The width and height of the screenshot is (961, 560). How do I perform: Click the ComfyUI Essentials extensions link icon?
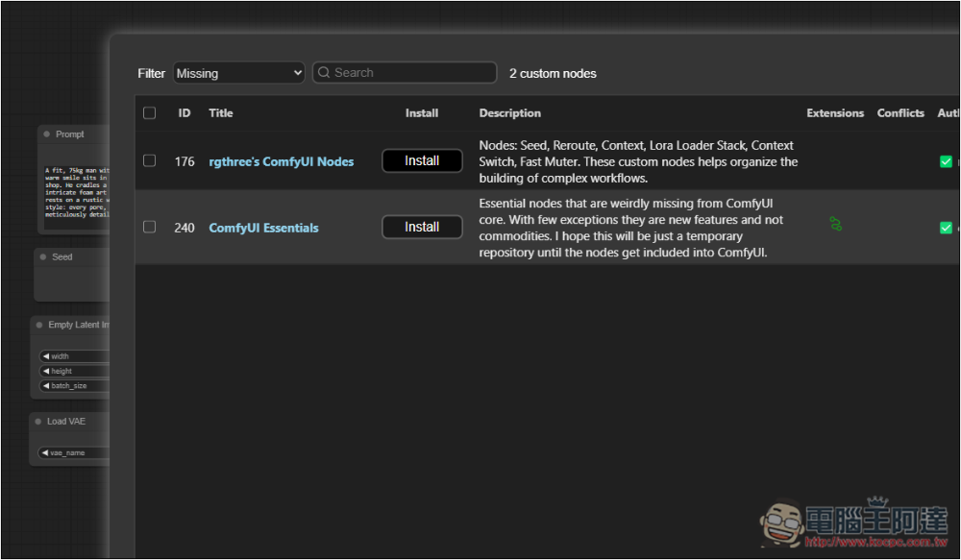[835, 224]
